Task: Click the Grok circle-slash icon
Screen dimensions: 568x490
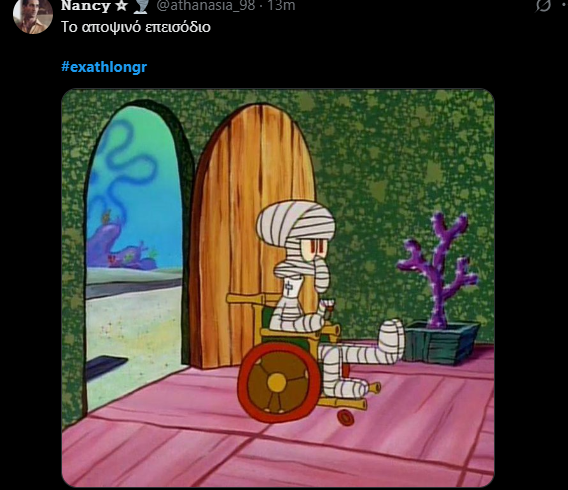Action: [x=543, y=5]
